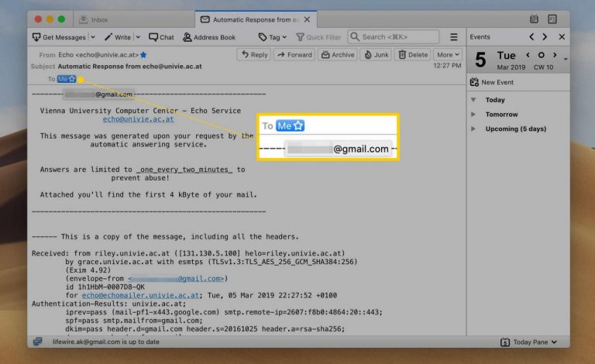
Task: Click star next to sender Echo
Action: click(x=143, y=55)
